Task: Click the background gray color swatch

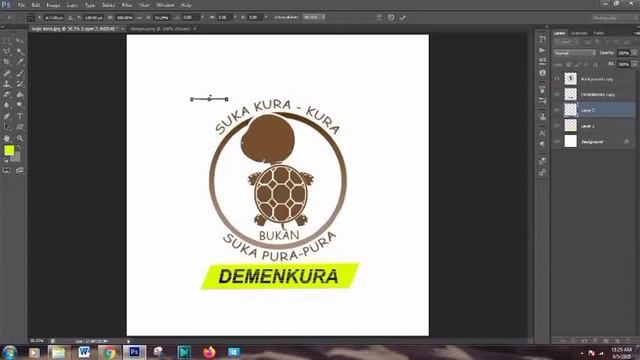Action: pyautogui.click(x=16, y=158)
